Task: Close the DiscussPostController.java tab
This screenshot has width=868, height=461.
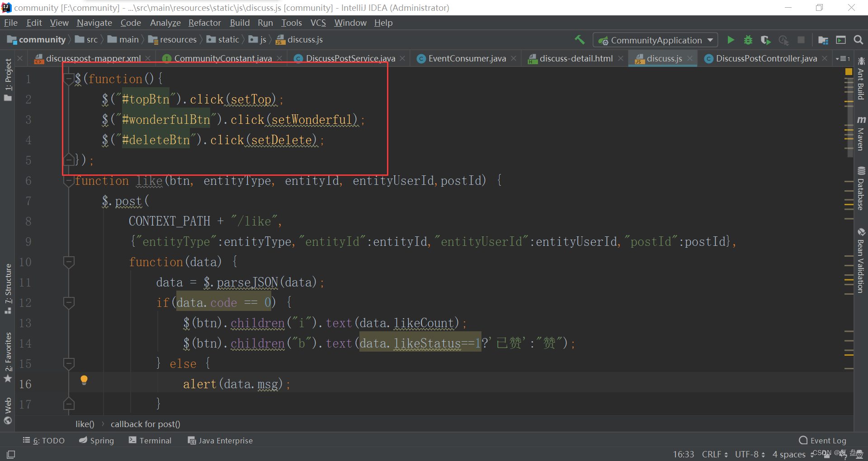Action: pos(825,58)
